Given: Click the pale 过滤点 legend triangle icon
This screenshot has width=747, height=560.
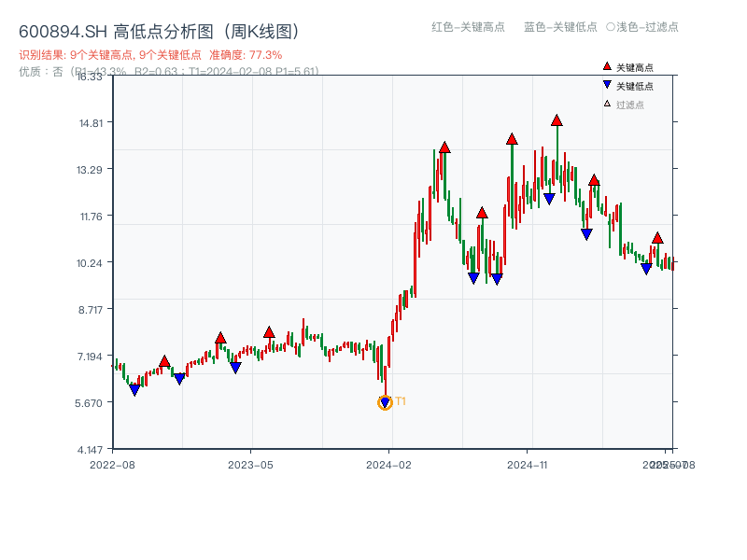Looking at the screenshot, I should click(607, 104).
